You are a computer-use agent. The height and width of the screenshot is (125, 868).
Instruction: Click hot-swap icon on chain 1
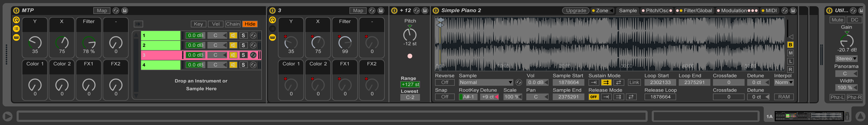(253, 36)
